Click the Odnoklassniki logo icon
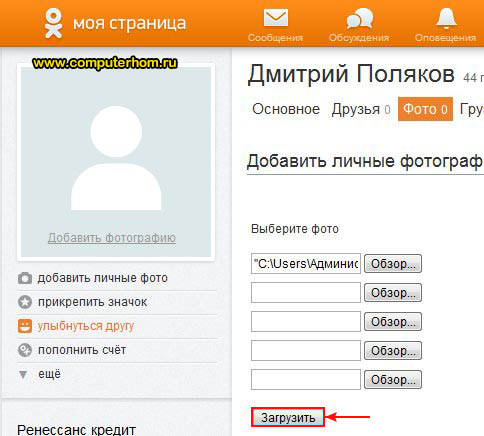Image resolution: width=484 pixels, height=436 pixels. click(53, 23)
